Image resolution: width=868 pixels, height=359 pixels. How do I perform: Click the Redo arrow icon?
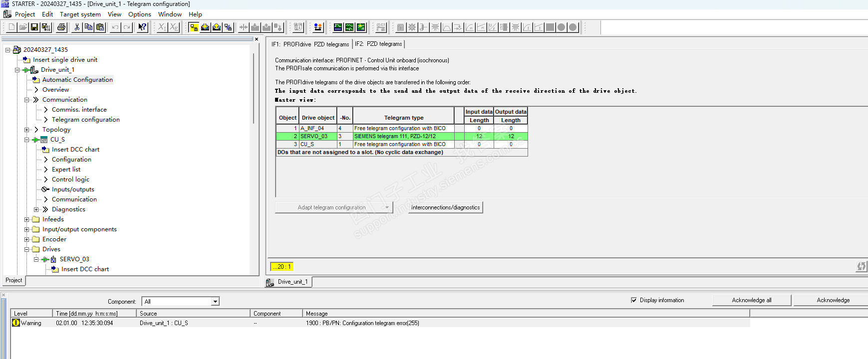pos(127,27)
